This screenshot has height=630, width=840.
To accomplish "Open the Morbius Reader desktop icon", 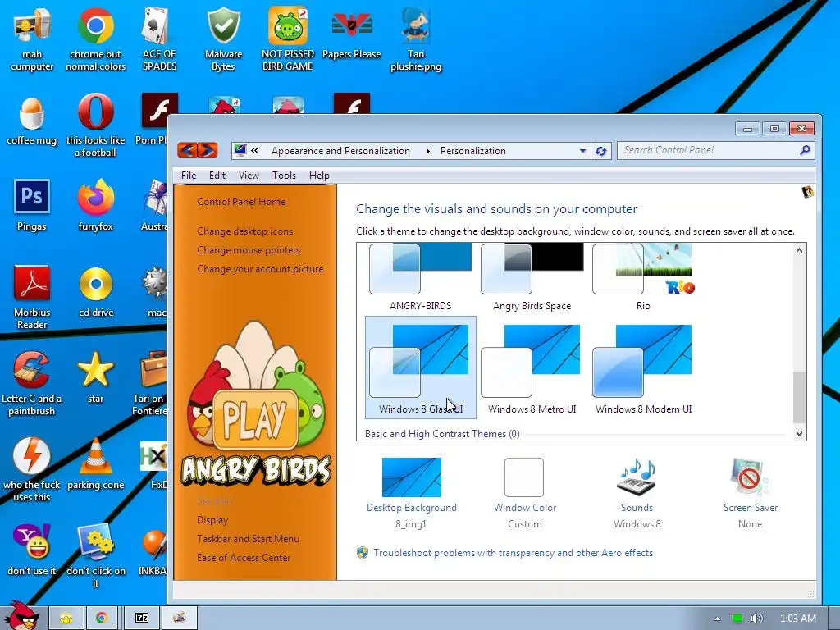I will (x=32, y=297).
